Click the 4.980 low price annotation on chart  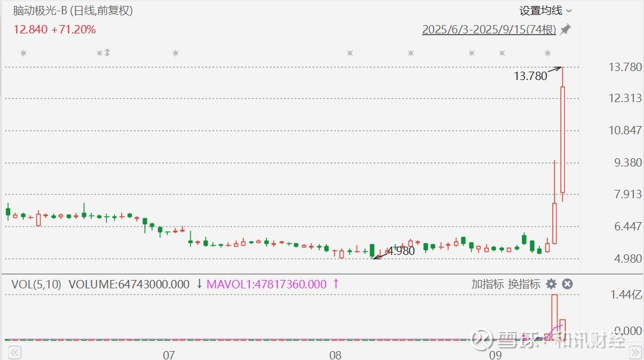401,251
